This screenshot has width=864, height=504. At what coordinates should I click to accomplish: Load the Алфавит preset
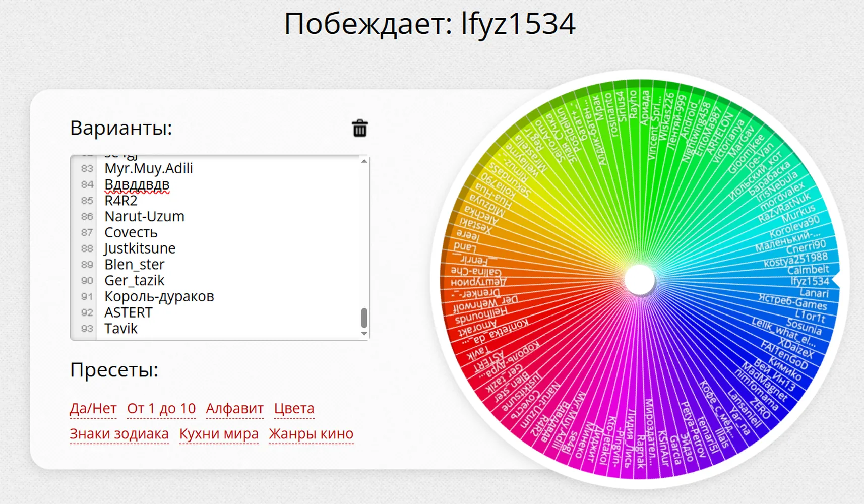[235, 408]
